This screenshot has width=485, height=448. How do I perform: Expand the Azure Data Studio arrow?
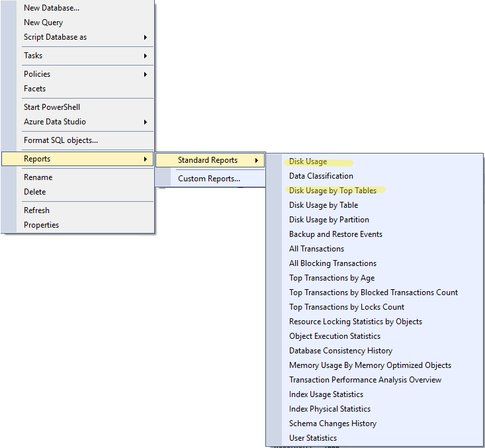point(146,122)
